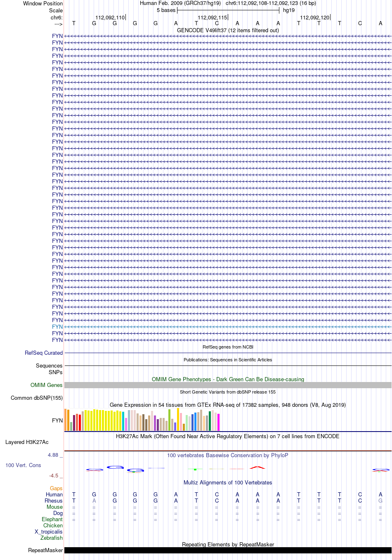Click 'RefSeq genes from NCBI' title

(x=228, y=347)
